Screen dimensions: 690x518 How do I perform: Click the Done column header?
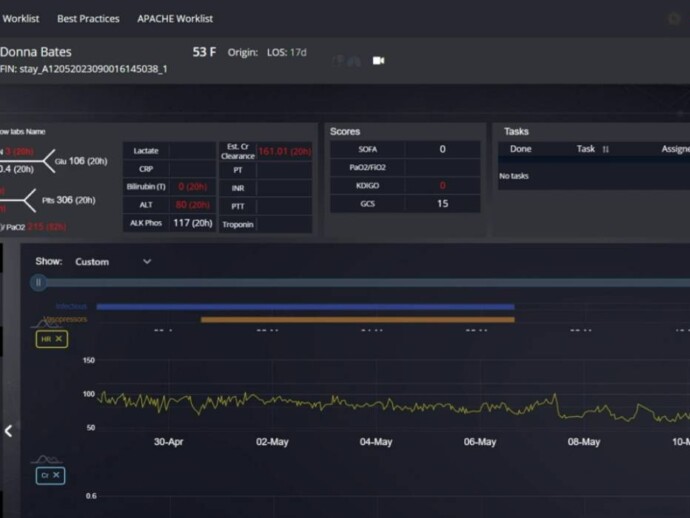521,149
